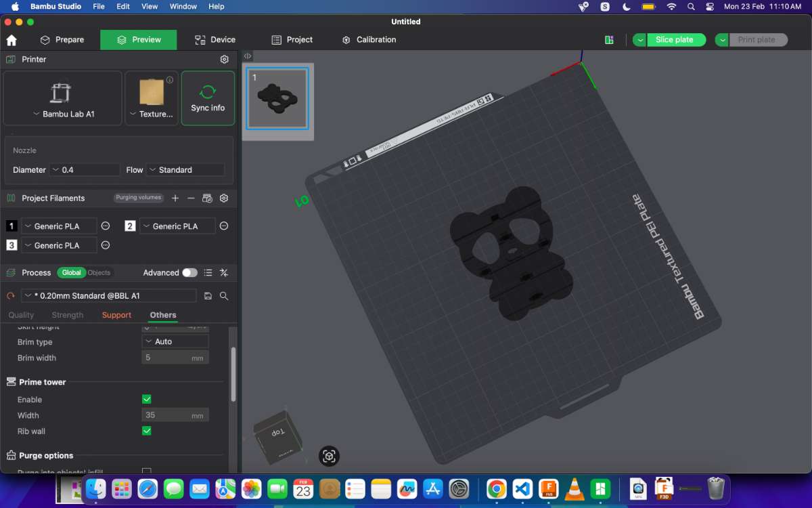Switch to the Calibration tab
This screenshot has height=508, width=812.
pos(369,40)
